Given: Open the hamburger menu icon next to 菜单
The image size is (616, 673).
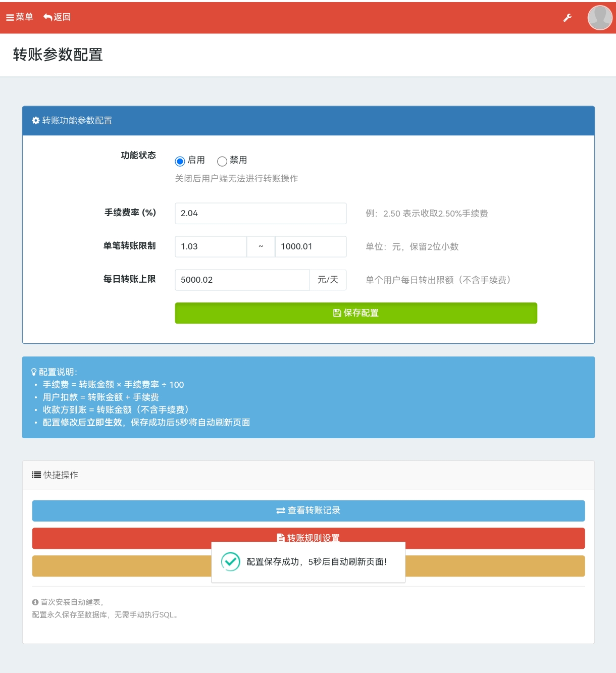Looking at the screenshot, I should (x=9, y=17).
